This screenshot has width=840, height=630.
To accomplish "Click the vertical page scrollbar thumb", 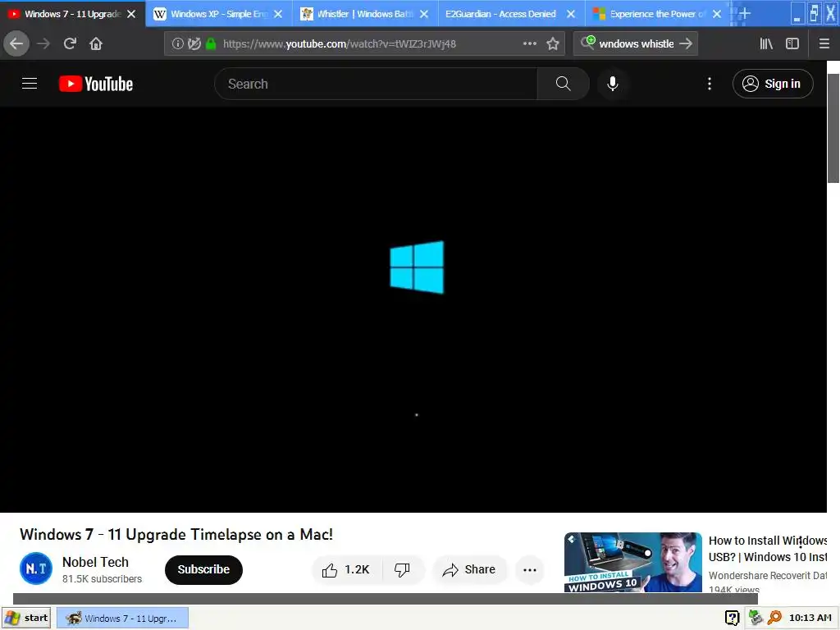I will click(x=833, y=127).
